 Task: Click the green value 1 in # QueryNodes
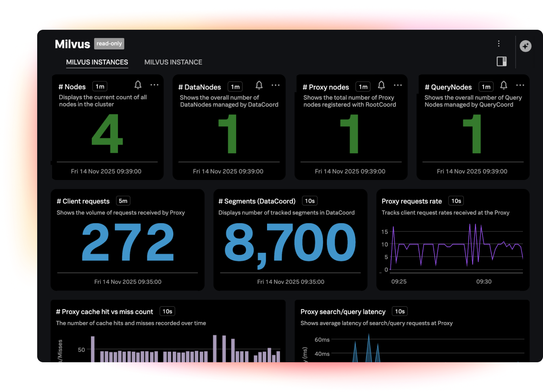point(472,134)
